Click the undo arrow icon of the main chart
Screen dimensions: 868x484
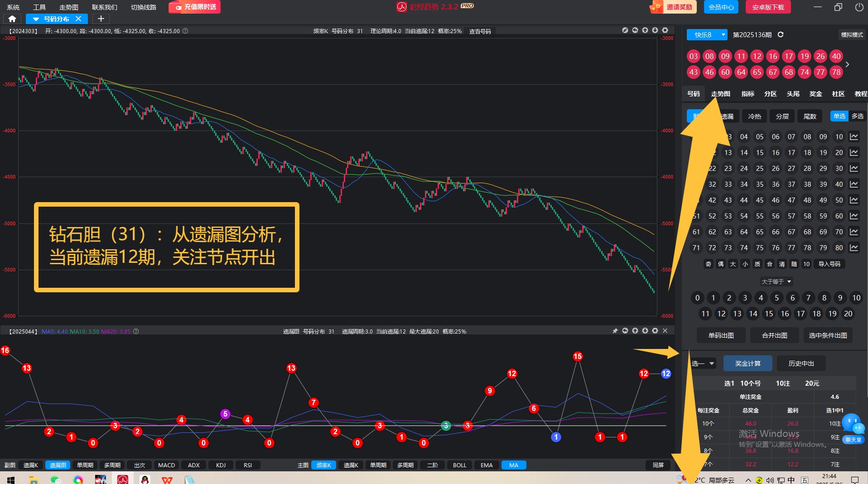click(x=635, y=30)
